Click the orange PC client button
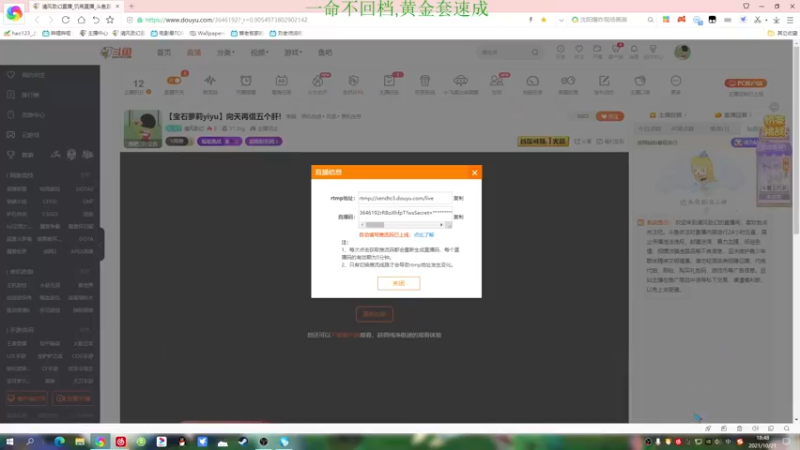 (745, 83)
